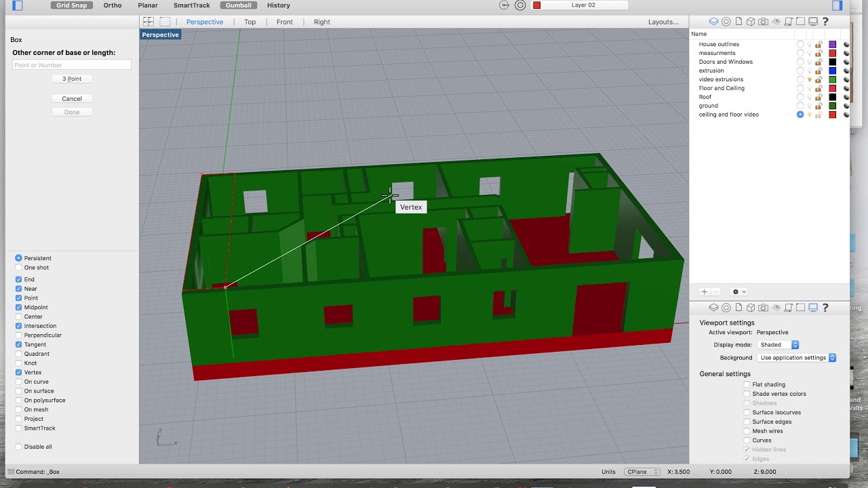Screen dimensions: 868x488
Task: Open the Background application settings dropdown
Action: pyautogui.click(x=797, y=358)
